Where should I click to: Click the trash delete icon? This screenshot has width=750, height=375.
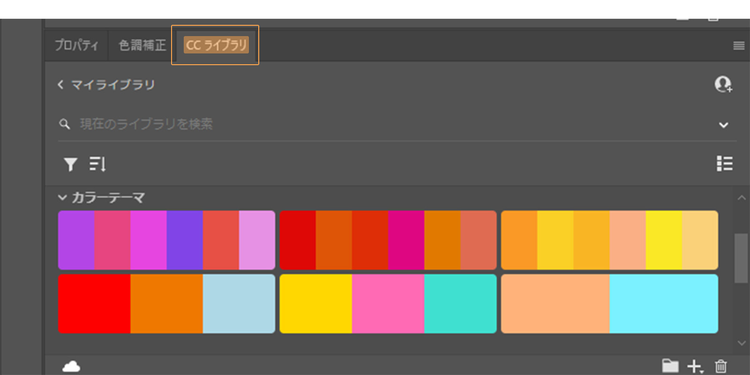(x=720, y=366)
